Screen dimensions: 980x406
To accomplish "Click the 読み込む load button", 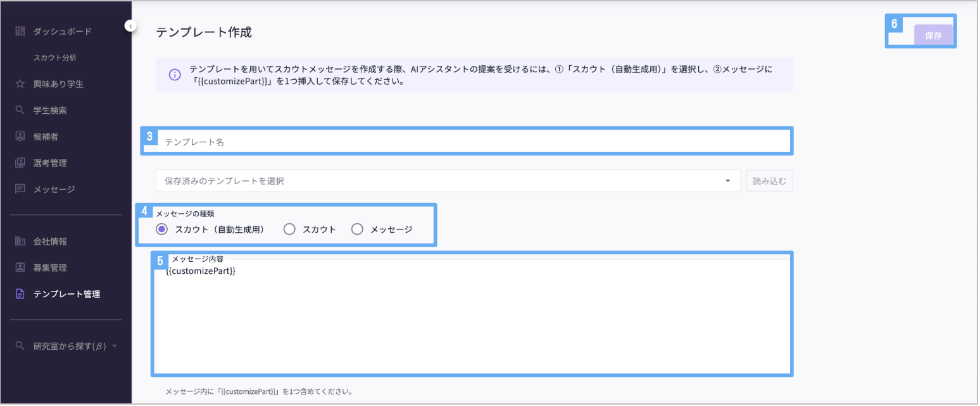I will [x=769, y=180].
